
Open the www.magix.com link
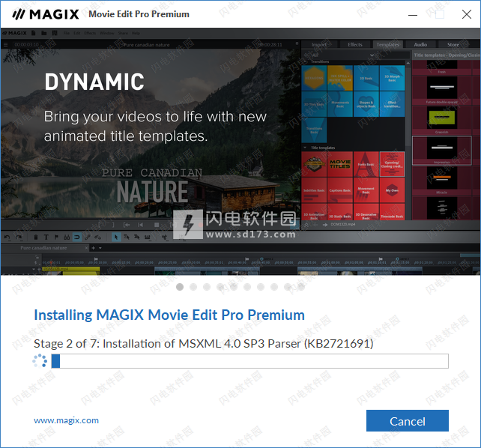(x=66, y=420)
